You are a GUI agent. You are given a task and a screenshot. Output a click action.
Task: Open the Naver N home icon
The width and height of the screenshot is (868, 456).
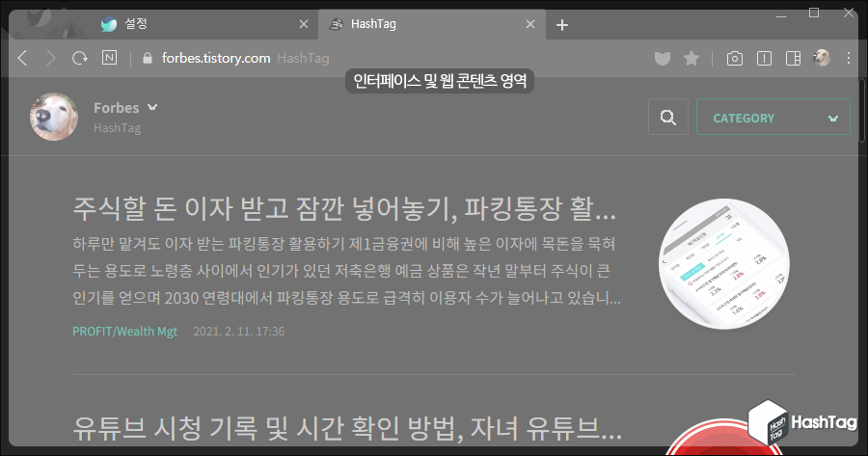pyautogui.click(x=110, y=58)
